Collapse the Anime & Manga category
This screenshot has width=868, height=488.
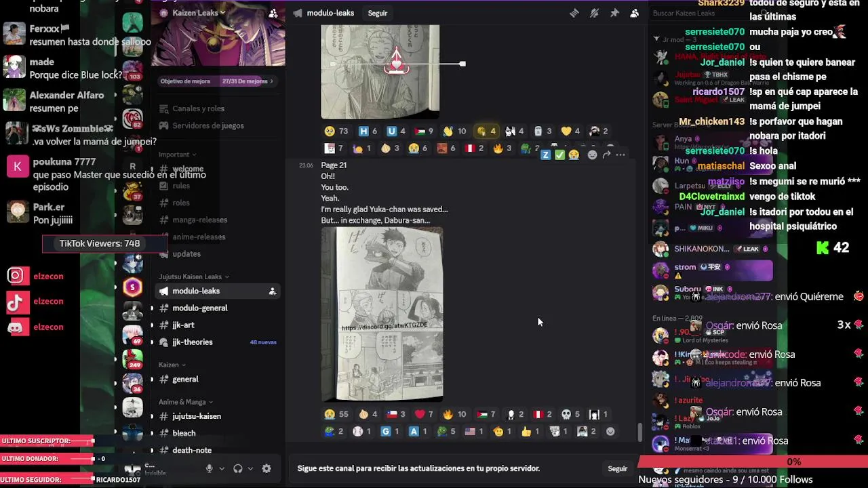[x=186, y=402]
